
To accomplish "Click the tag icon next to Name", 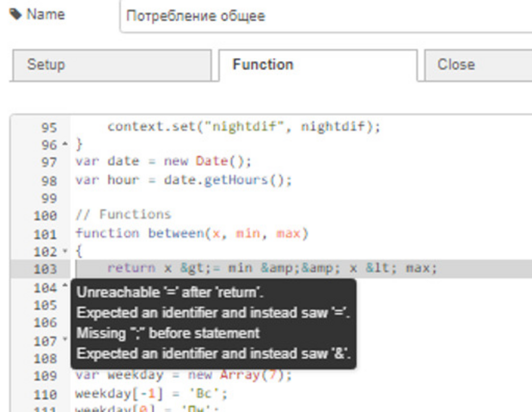I will click(x=15, y=14).
